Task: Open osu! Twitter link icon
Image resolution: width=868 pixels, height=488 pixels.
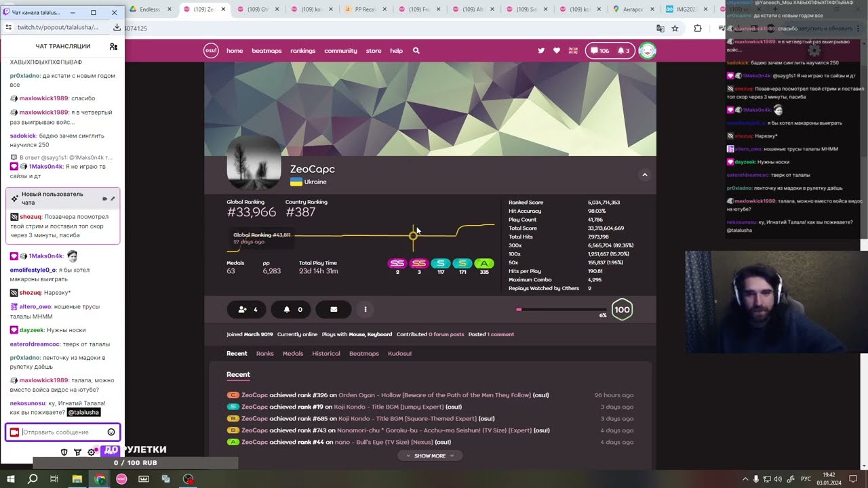Action: pyautogui.click(x=541, y=51)
